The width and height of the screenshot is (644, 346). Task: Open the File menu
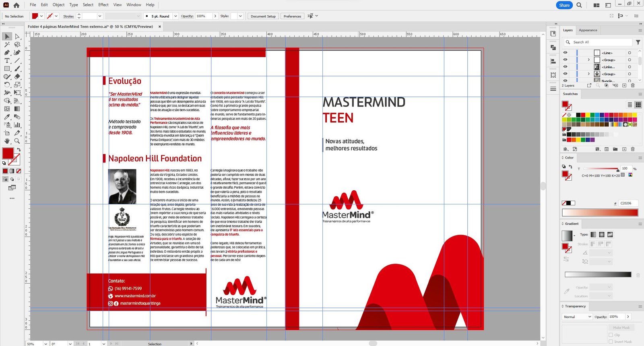pos(33,5)
